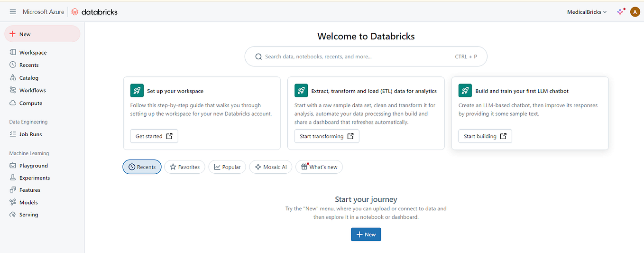Open the Workflows sidebar icon
Viewport: 644px width, 253px height.
click(13, 90)
